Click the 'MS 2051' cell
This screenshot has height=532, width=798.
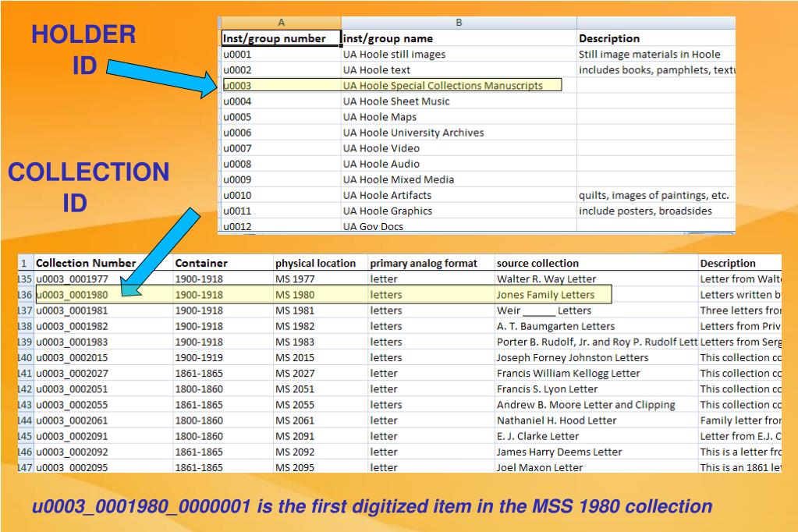(321, 389)
